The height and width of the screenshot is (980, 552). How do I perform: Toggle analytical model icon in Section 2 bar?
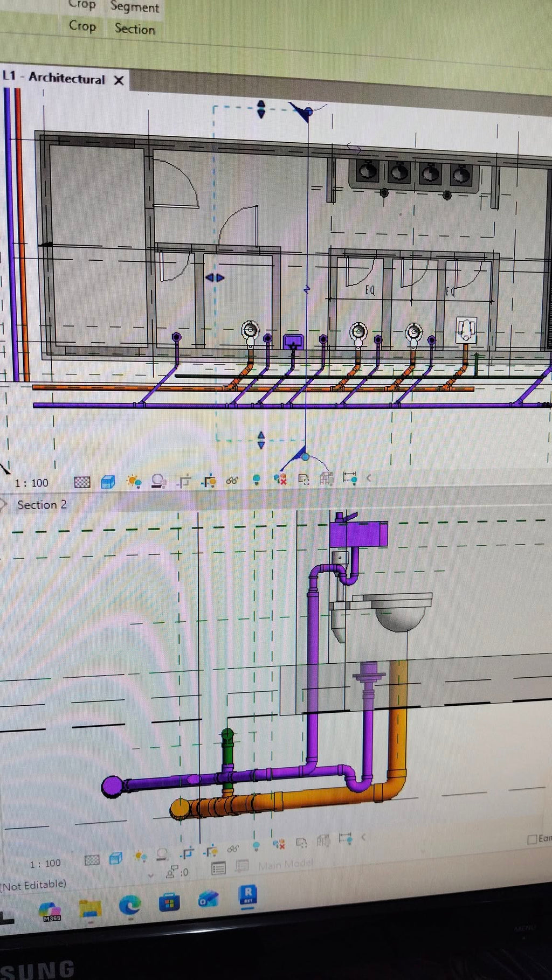pyautogui.click(x=323, y=840)
